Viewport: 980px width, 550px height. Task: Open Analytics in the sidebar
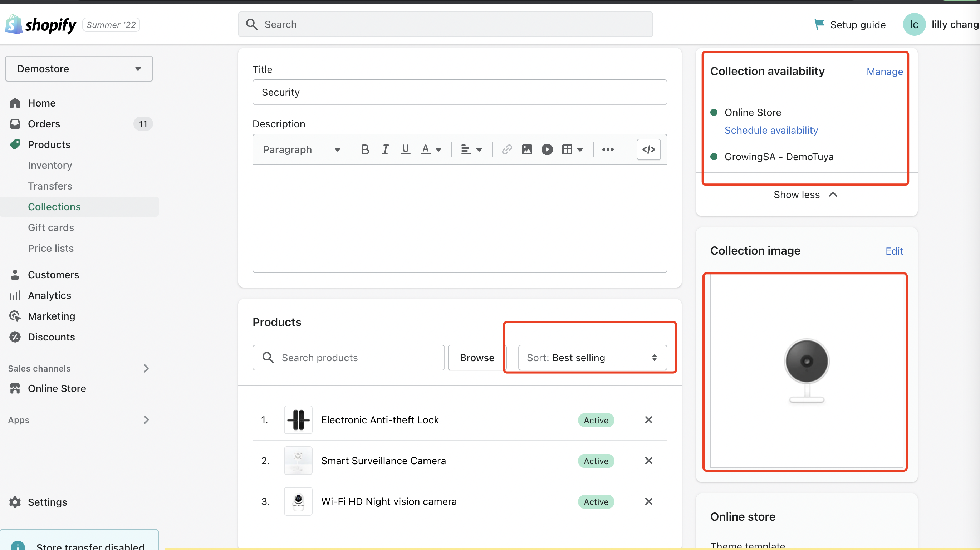pos(49,295)
